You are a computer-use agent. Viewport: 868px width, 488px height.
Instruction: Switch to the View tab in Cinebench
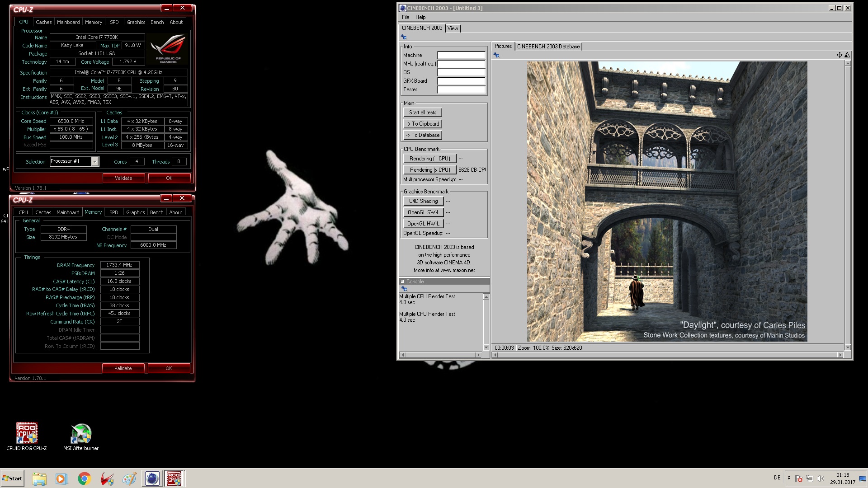tap(453, 28)
